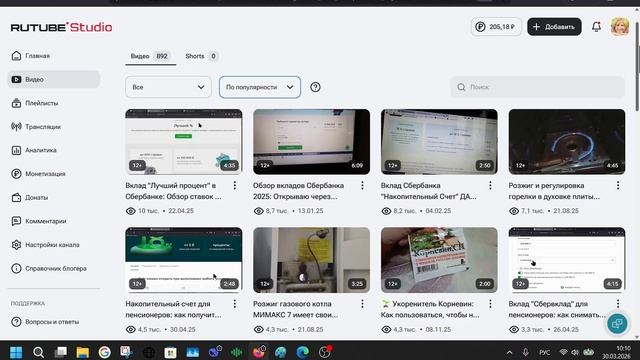Viewport: 640px width, 360px height.
Task: Open thumbnail of Вклад "Сбервклад" для пенсионеров
Action: click(567, 260)
